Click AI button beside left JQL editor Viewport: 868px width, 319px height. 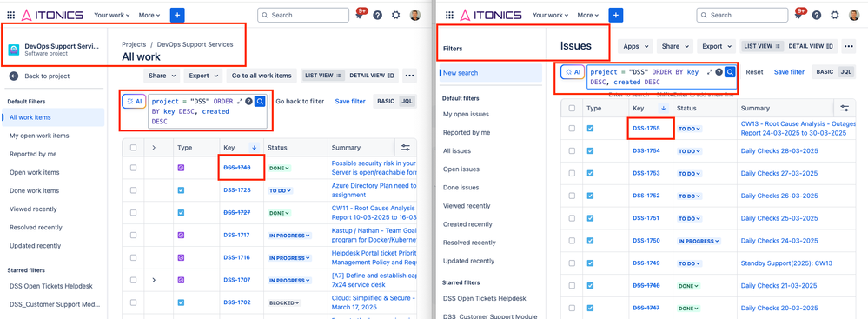[134, 102]
